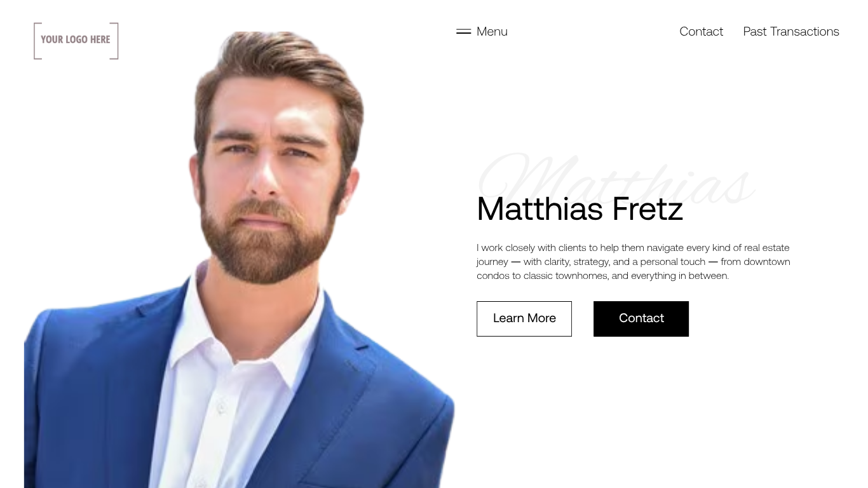Click the "Menu" label in header
This screenshot has height=488, width=868.
click(492, 32)
